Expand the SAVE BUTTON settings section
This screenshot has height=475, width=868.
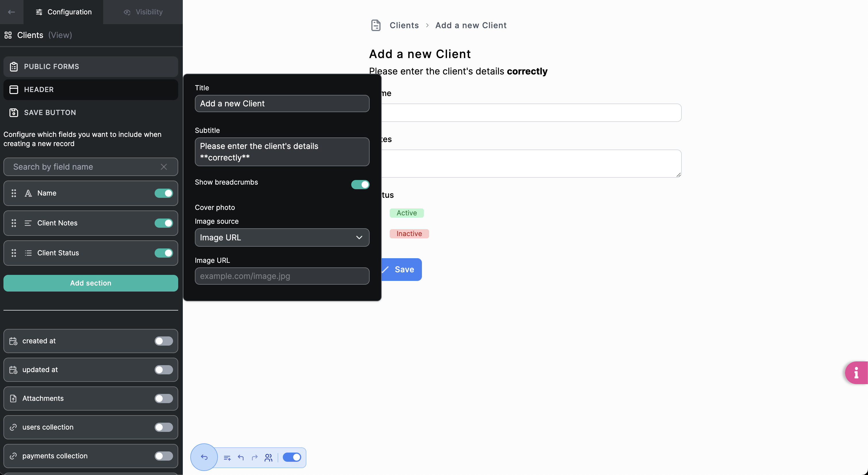[x=91, y=113]
